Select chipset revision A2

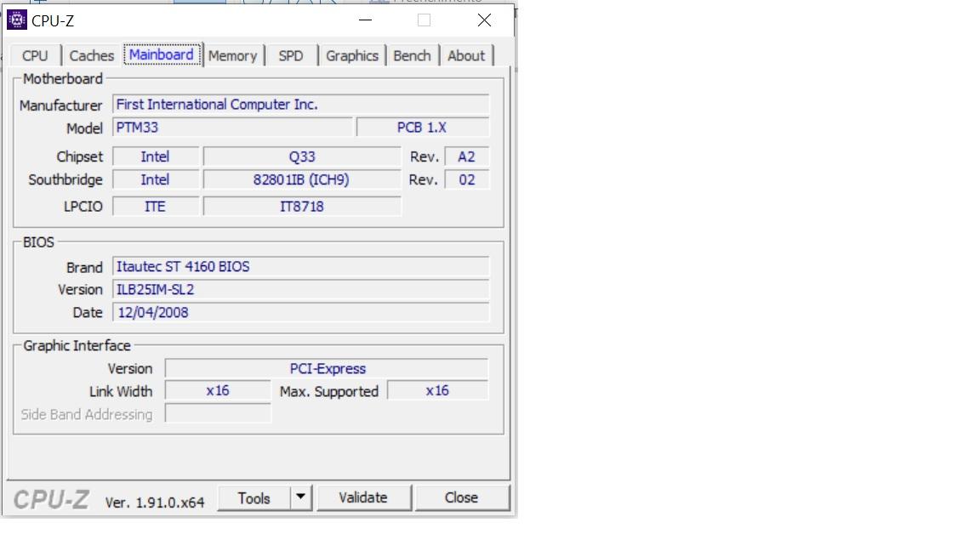pyautogui.click(x=467, y=156)
